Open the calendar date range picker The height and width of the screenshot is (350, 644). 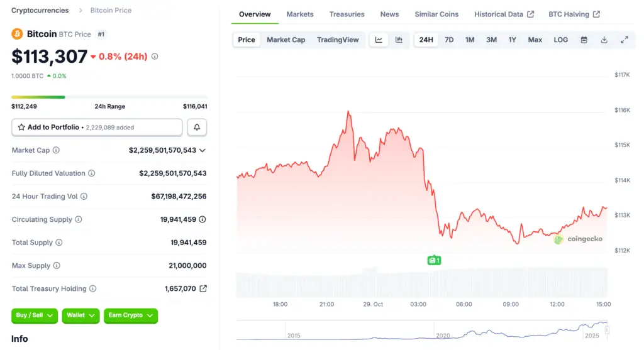pyautogui.click(x=584, y=40)
